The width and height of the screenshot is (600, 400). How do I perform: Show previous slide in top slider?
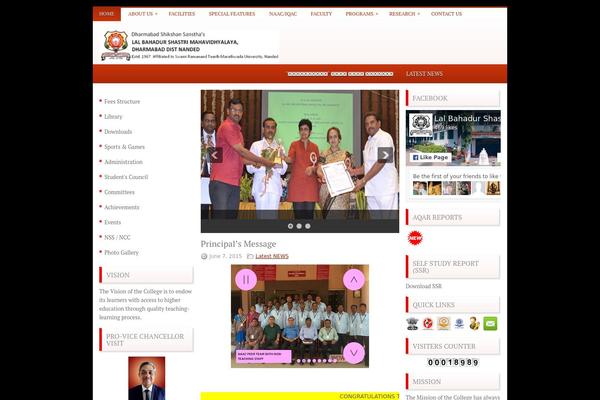(215, 155)
